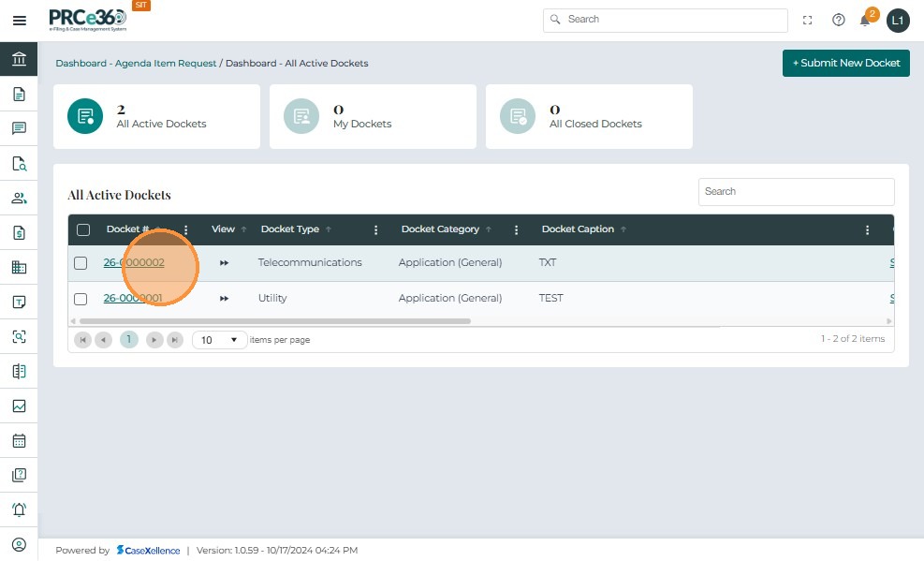Image resolution: width=924 pixels, height=561 pixels.
Task: Toggle the select-all header checkbox
Action: 83,229
